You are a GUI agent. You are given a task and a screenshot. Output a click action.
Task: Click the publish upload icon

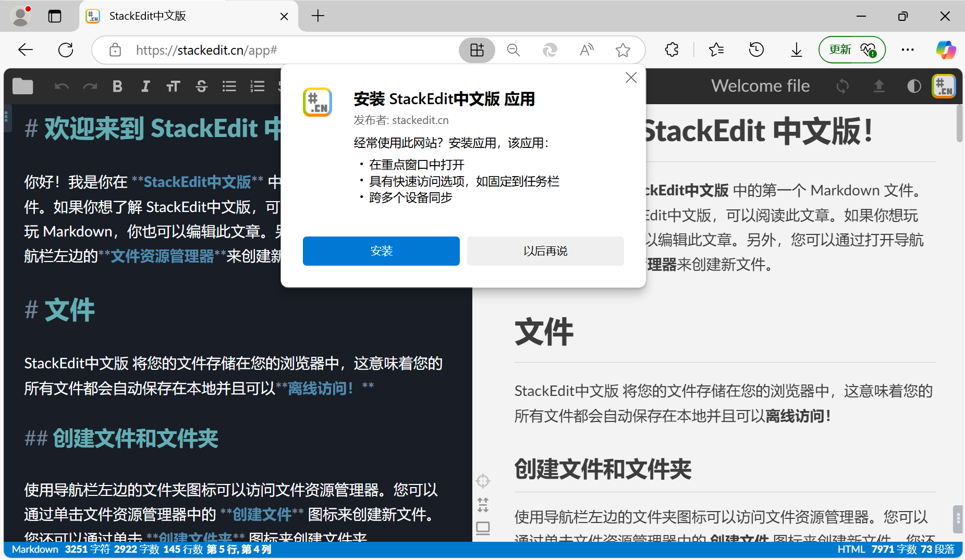coord(880,86)
